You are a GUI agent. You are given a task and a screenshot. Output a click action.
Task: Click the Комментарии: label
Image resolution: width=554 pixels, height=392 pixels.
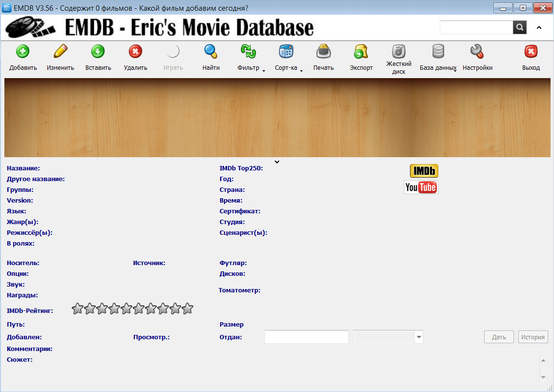(x=30, y=349)
